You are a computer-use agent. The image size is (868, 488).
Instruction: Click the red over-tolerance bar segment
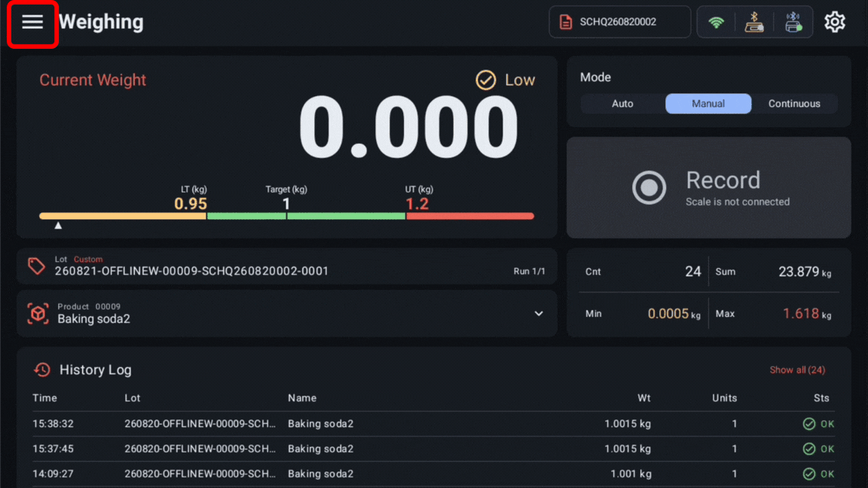pos(470,216)
